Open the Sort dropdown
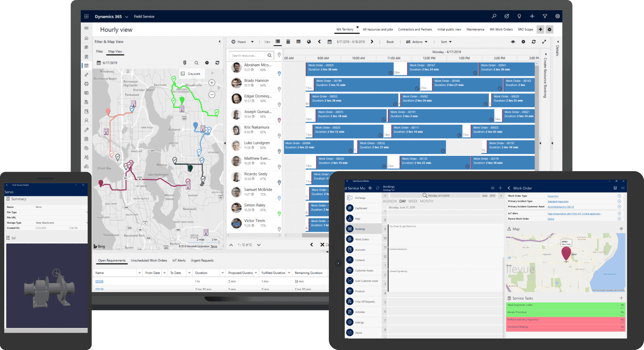This screenshot has height=350, width=644. (446, 42)
